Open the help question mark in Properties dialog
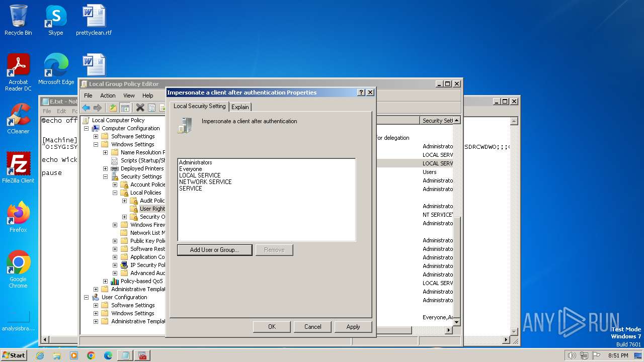Image resolution: width=644 pixels, height=362 pixels. (361, 93)
